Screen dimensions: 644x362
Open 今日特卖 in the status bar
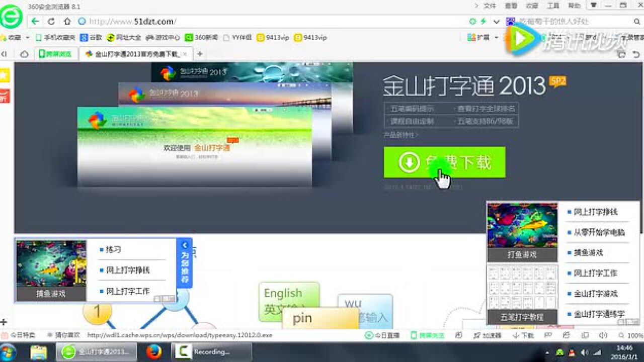click(x=19, y=335)
